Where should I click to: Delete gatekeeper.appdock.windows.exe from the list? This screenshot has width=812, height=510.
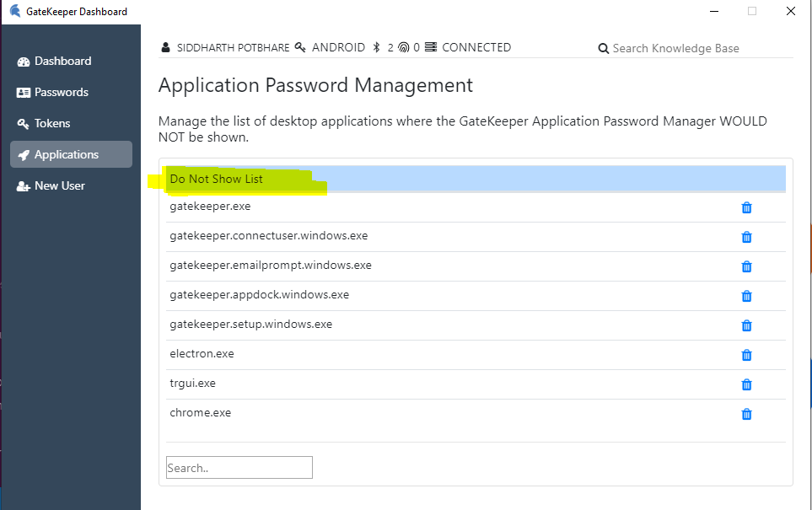(x=746, y=297)
